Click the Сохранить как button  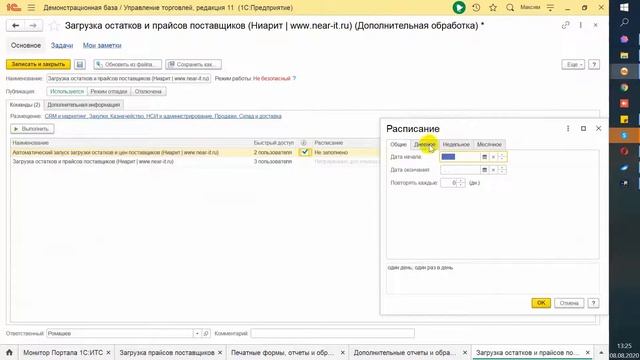click(194, 64)
